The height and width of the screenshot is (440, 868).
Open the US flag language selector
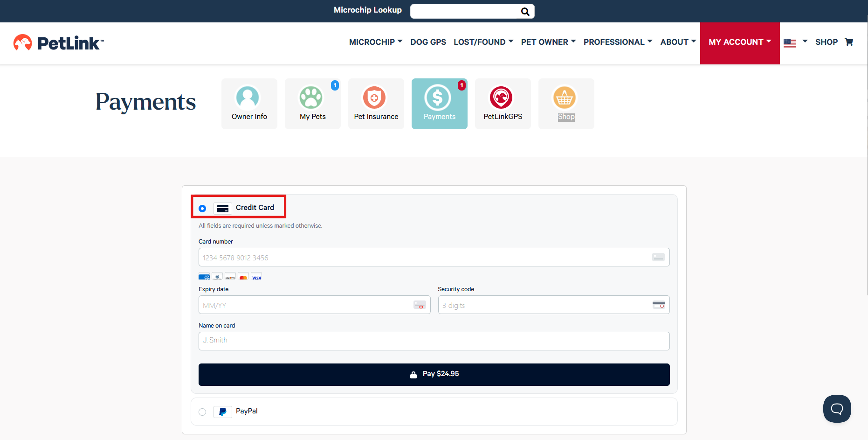(795, 42)
